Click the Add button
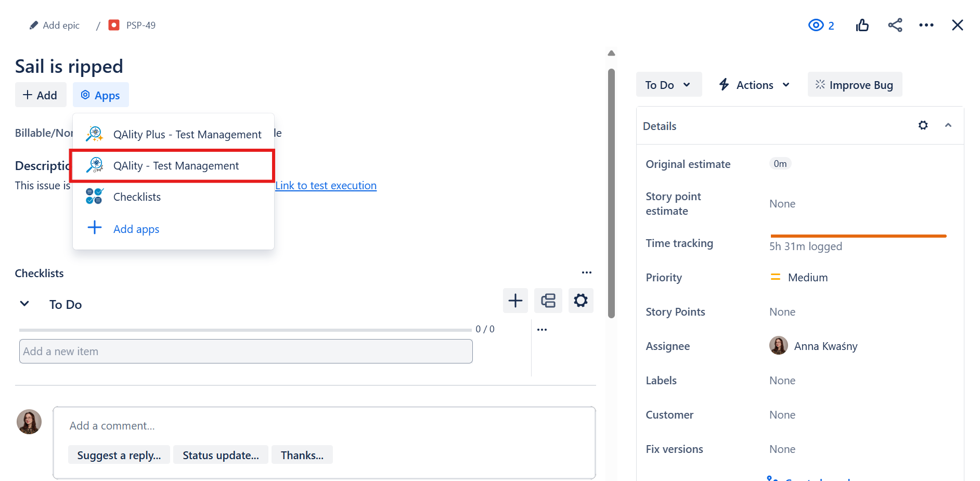The width and height of the screenshot is (980, 481). (41, 95)
